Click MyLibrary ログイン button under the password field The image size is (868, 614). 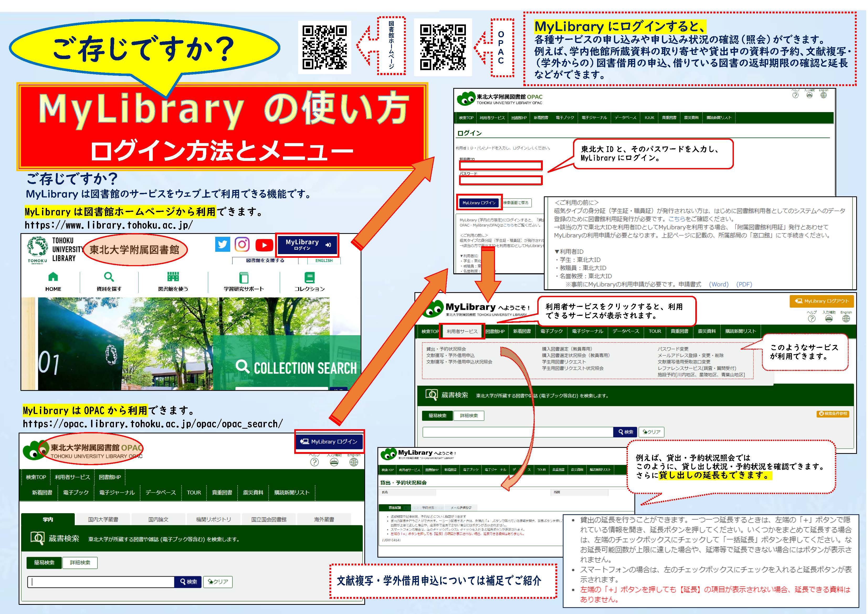(479, 203)
